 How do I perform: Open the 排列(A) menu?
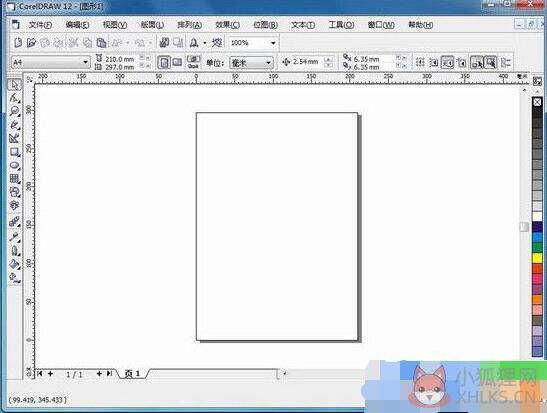coord(189,25)
